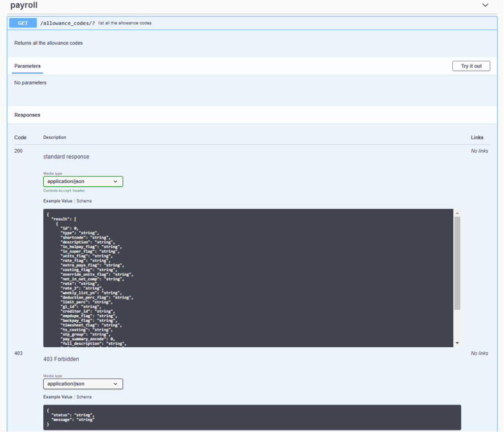Click the "status" line in the 403 example

[x=73, y=415]
